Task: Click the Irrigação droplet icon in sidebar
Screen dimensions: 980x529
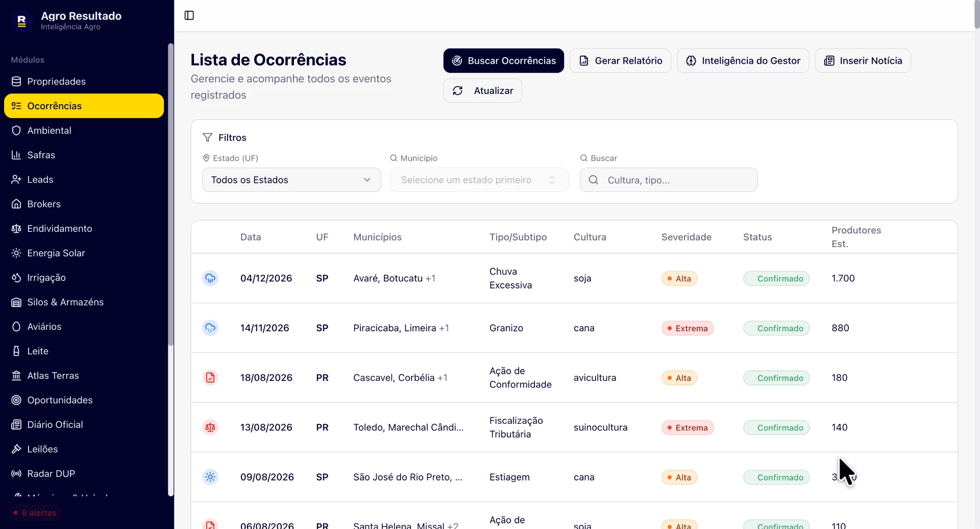Action: pyautogui.click(x=16, y=277)
